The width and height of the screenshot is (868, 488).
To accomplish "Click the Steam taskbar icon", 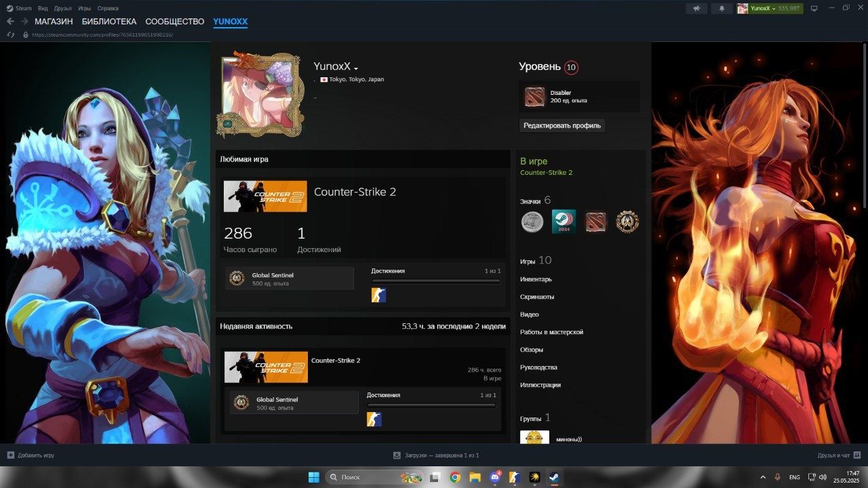I will 554,477.
